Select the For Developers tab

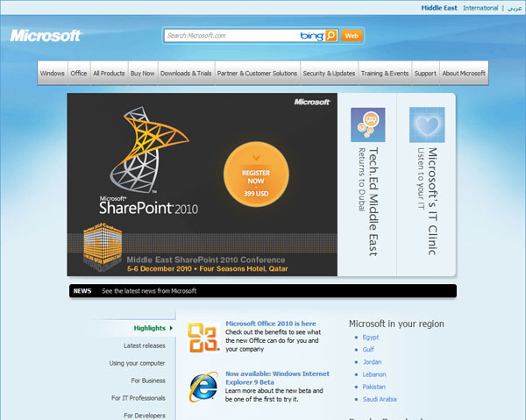[145, 416]
